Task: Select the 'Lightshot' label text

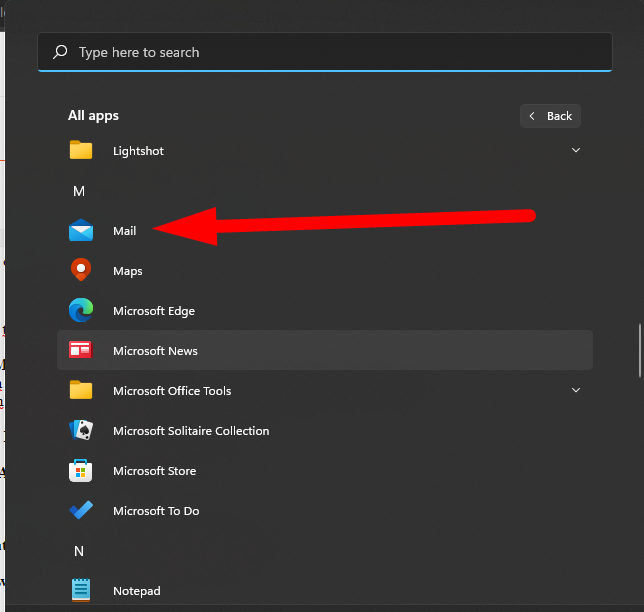Action: click(x=138, y=151)
